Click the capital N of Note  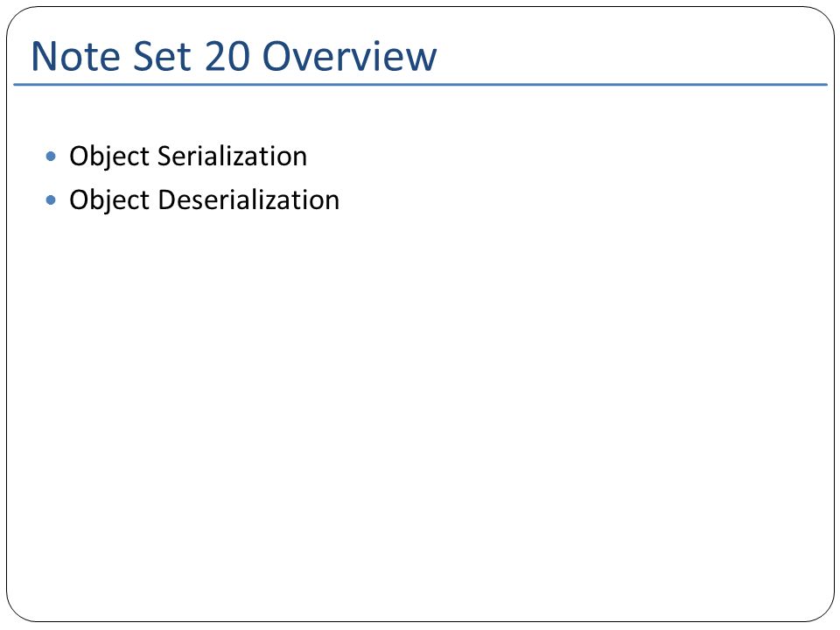coord(45,56)
